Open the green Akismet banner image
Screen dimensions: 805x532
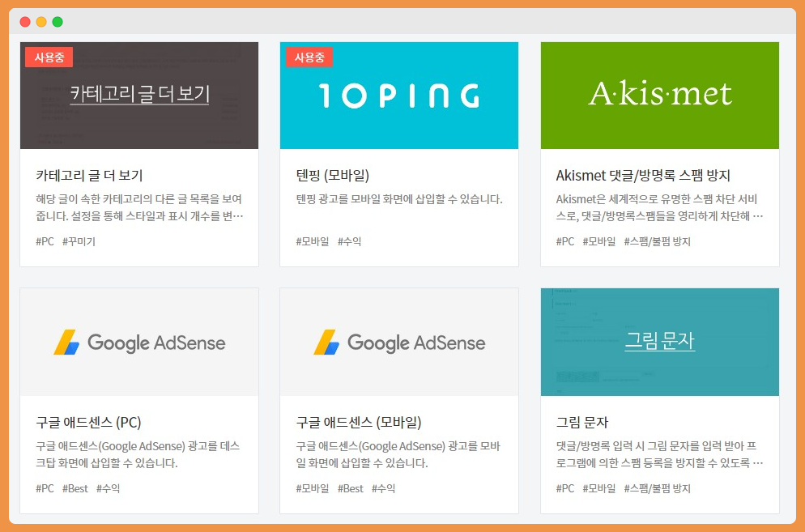(x=660, y=96)
